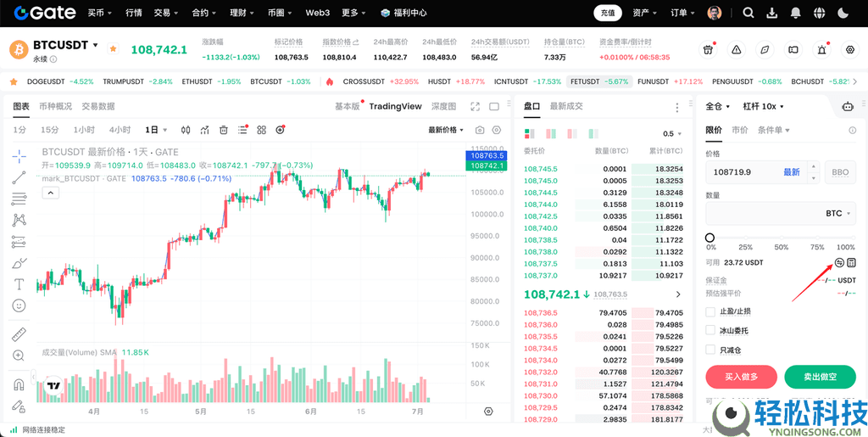This screenshot has width=868, height=437.
Task: Open the 买币 dropdown menu
Action: (x=100, y=13)
